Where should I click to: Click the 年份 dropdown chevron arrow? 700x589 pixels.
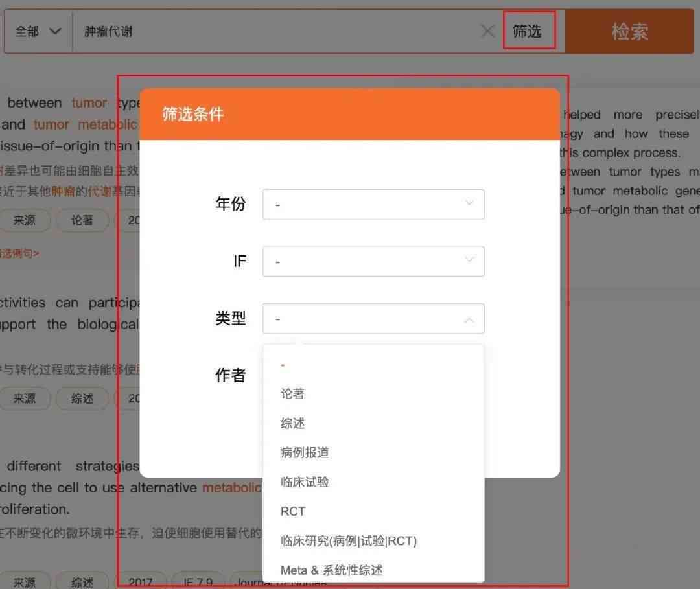click(x=469, y=203)
